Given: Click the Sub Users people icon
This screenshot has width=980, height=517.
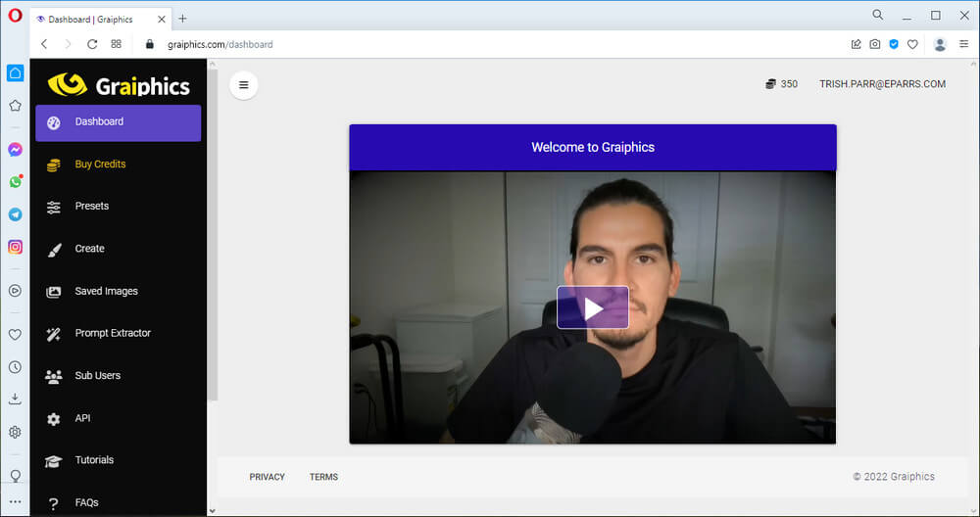Looking at the screenshot, I should (x=54, y=377).
